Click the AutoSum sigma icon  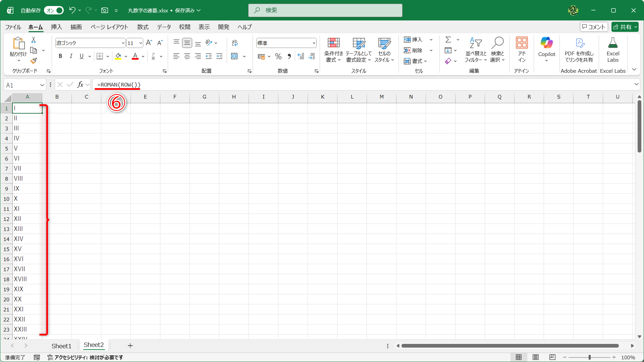448,40
